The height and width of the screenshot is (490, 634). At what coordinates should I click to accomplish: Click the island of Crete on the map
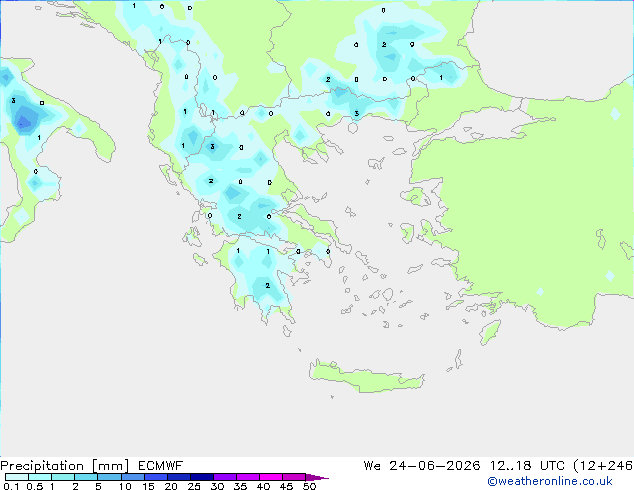(366, 377)
